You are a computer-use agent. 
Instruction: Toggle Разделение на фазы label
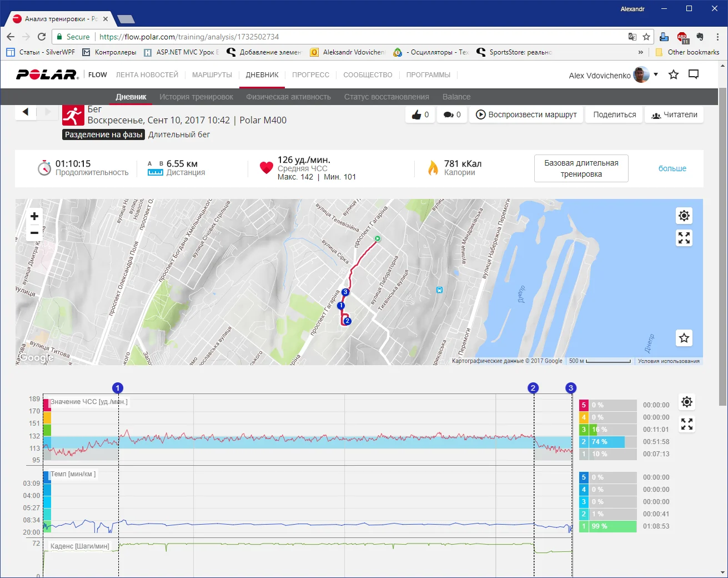coord(104,134)
